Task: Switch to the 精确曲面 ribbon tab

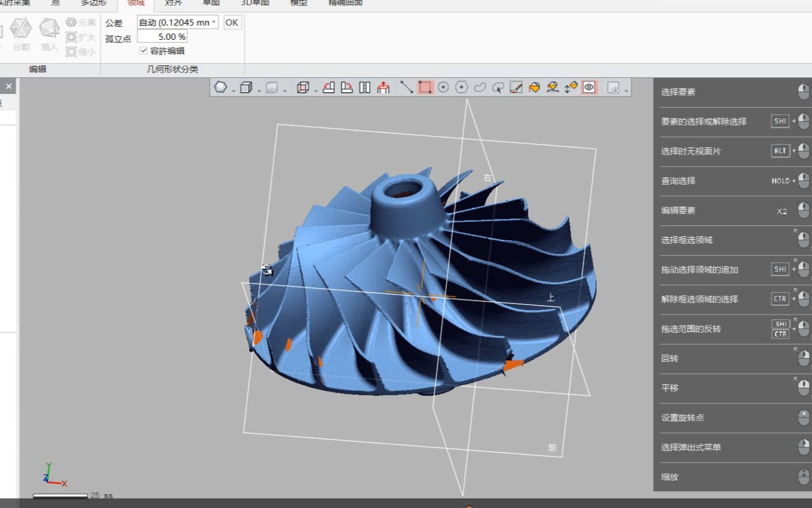Action: [345, 3]
